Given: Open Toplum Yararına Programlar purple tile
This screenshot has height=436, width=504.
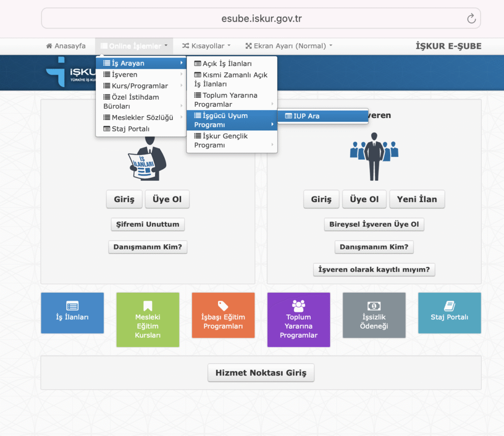Looking at the screenshot, I should coord(298,319).
